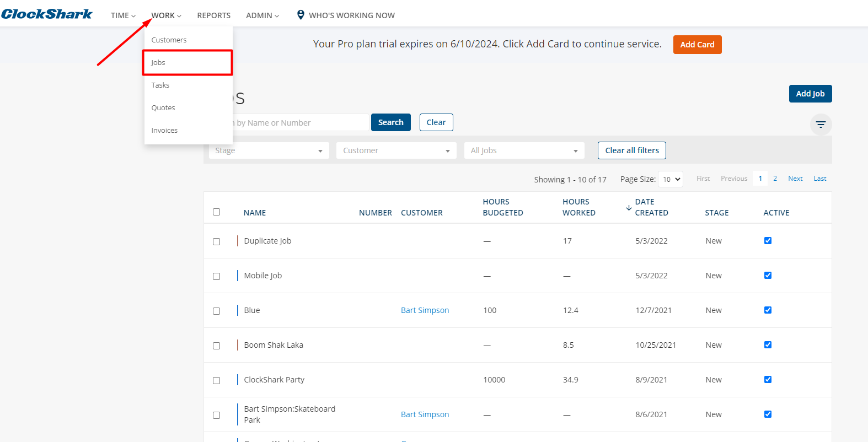Click the ClockShark logo
The image size is (868, 442).
(x=47, y=14)
